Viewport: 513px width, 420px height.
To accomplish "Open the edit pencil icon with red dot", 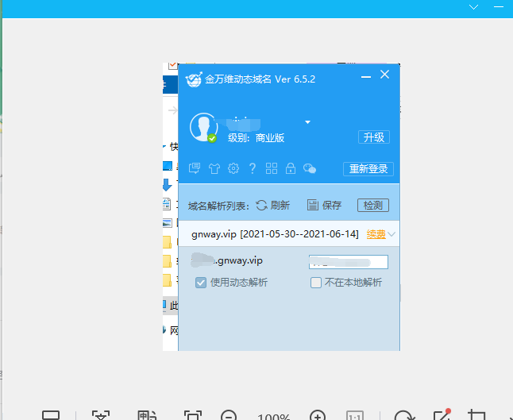I will tap(442, 414).
